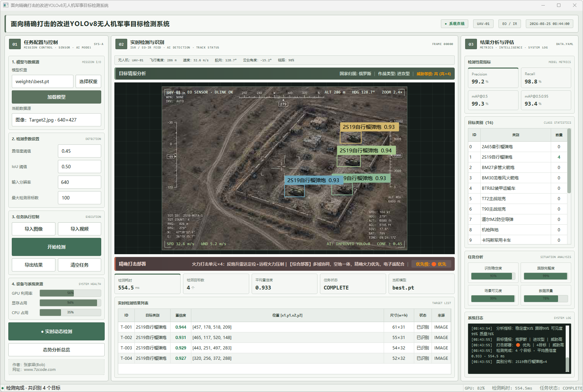Click the 导出结果 button
The height and width of the screenshot is (392, 583).
34,265
